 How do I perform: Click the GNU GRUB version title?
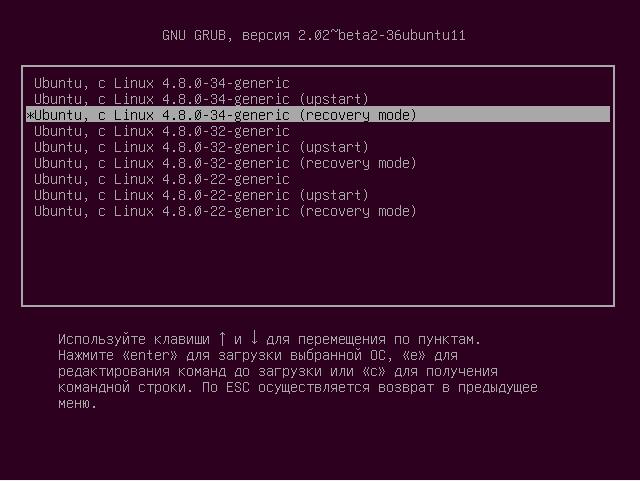[313, 36]
